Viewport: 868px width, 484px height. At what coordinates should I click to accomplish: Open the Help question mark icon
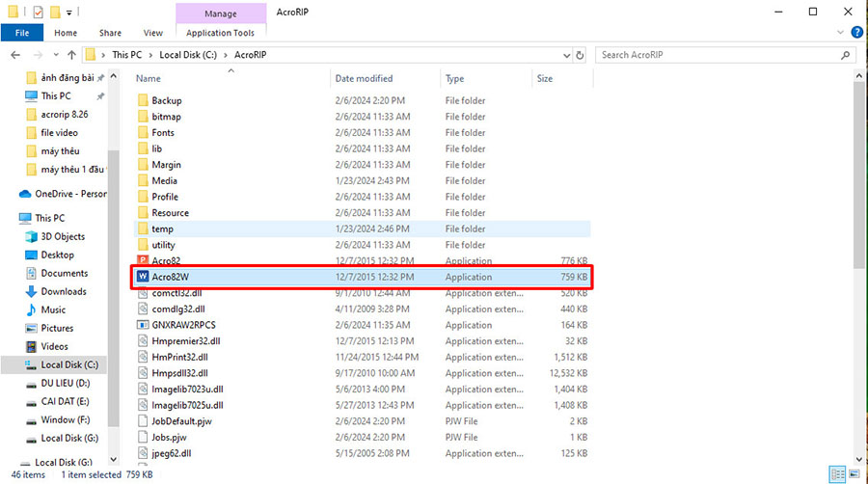(x=857, y=33)
